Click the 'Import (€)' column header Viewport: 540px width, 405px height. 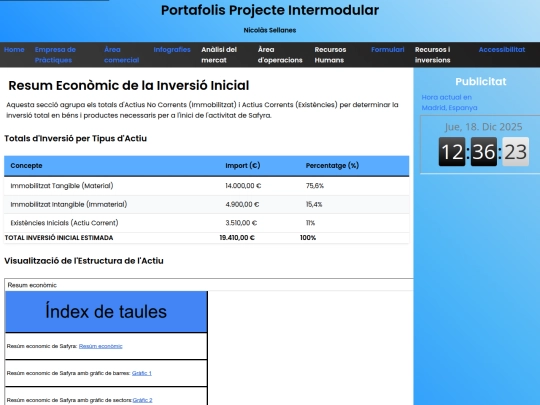[243, 166]
